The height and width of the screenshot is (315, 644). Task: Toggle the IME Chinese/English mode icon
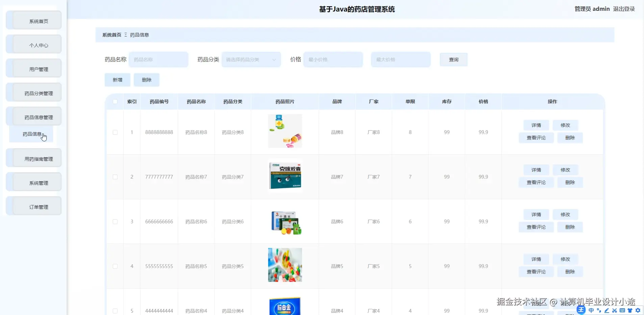pyautogui.click(x=591, y=310)
